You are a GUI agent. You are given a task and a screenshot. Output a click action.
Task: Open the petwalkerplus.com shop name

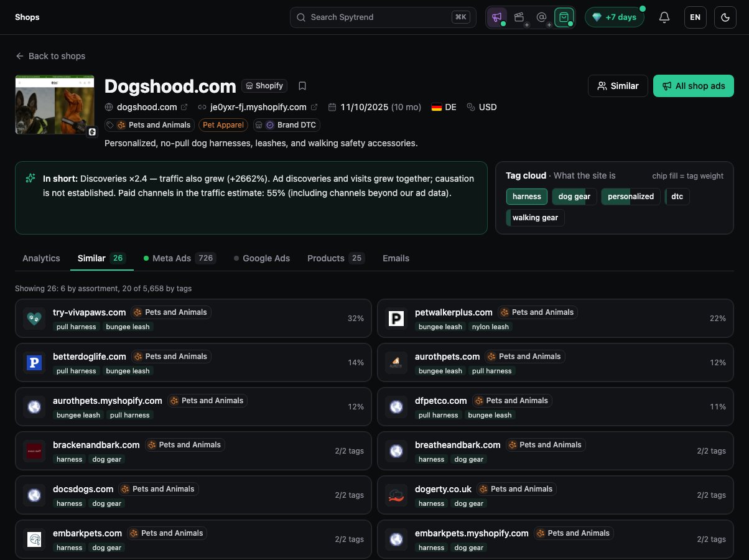454,312
